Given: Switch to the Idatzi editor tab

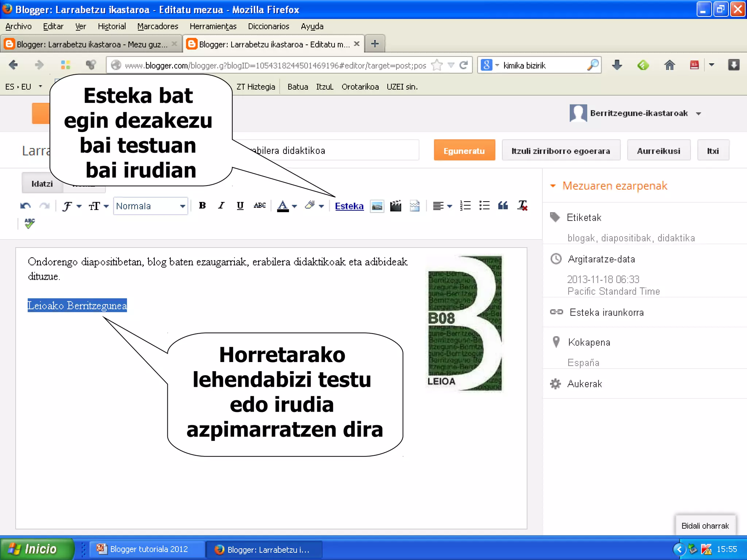Looking at the screenshot, I should tap(42, 183).
